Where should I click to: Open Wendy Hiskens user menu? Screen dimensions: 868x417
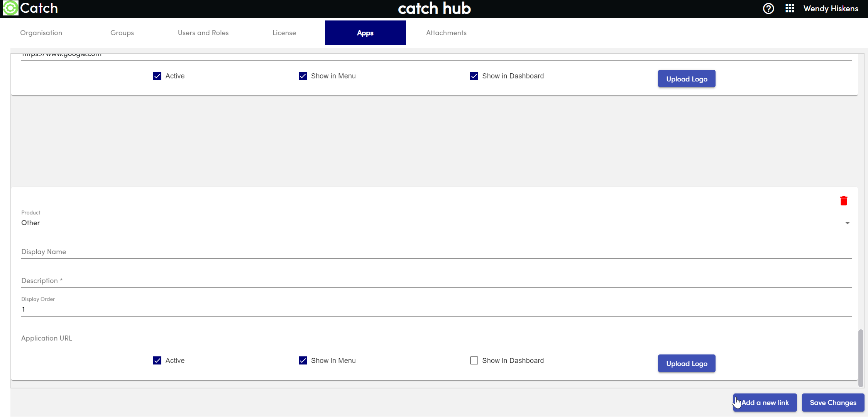pyautogui.click(x=831, y=8)
